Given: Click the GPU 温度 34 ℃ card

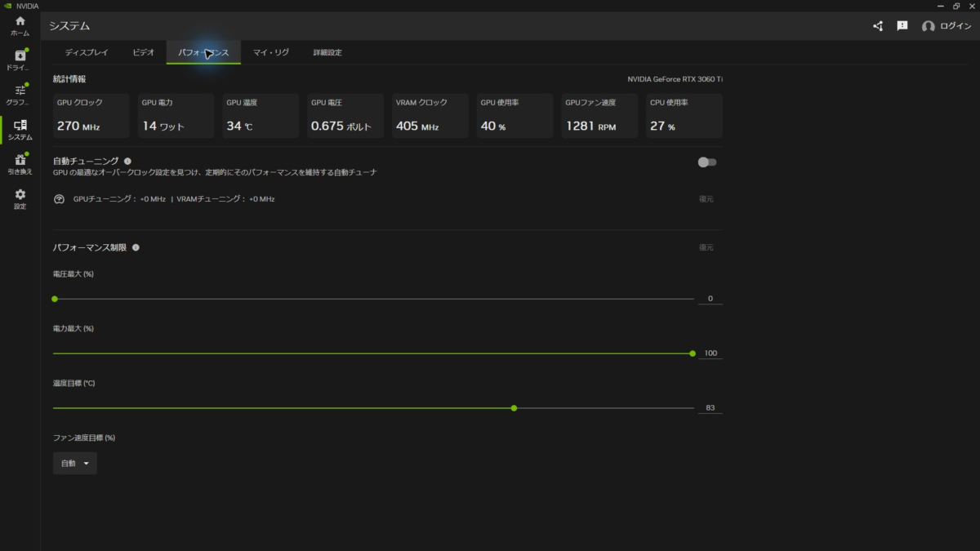Looking at the screenshot, I should click(261, 116).
